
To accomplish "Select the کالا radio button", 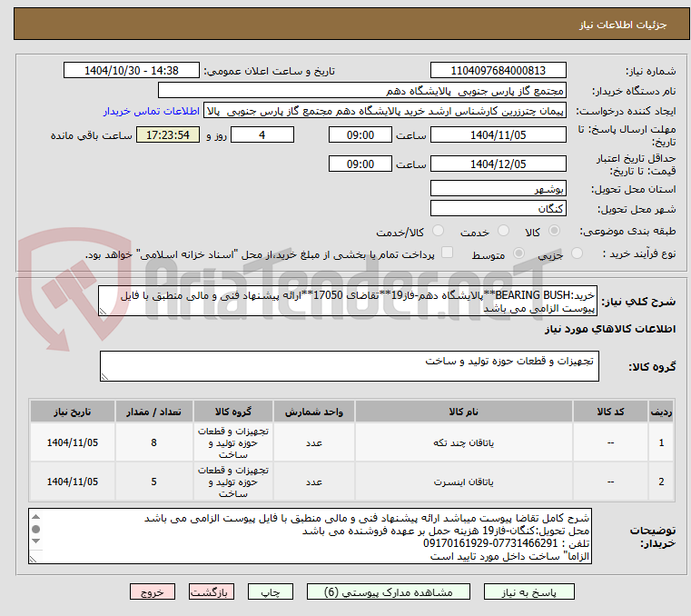I will click(x=555, y=231).
